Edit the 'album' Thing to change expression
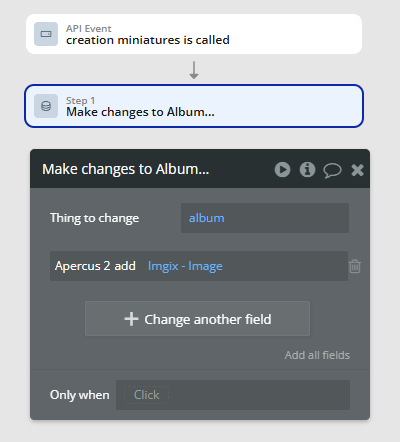The image size is (400, 442). (265, 218)
